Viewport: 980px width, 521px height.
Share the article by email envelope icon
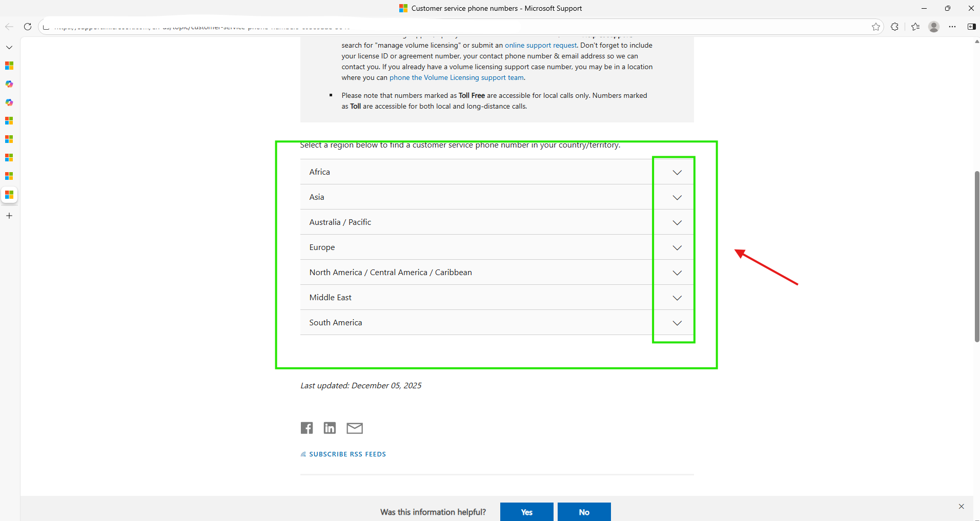355,428
